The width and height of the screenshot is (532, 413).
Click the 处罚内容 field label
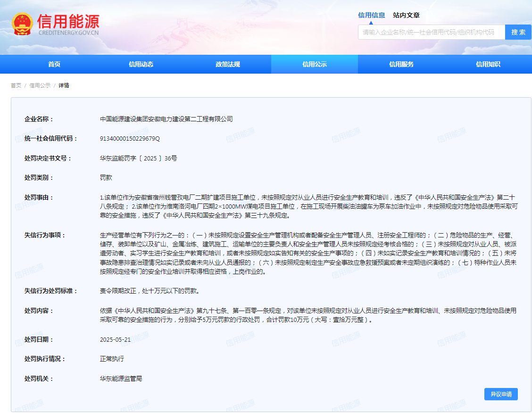39,311
